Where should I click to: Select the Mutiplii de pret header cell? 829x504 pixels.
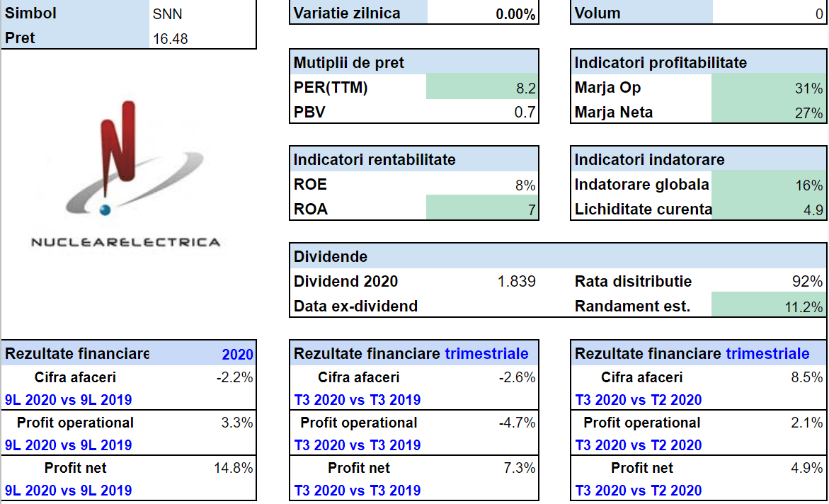(350, 63)
